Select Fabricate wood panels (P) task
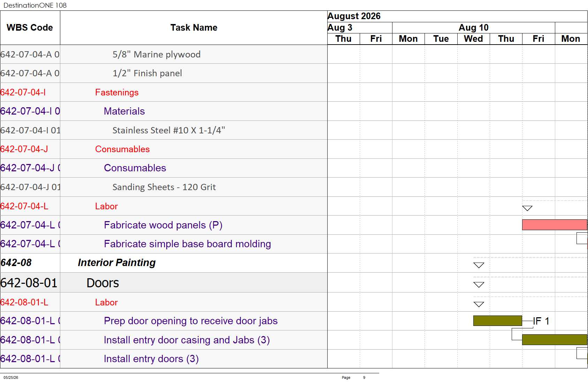Image resolution: width=588 pixels, height=382 pixels. (164, 225)
